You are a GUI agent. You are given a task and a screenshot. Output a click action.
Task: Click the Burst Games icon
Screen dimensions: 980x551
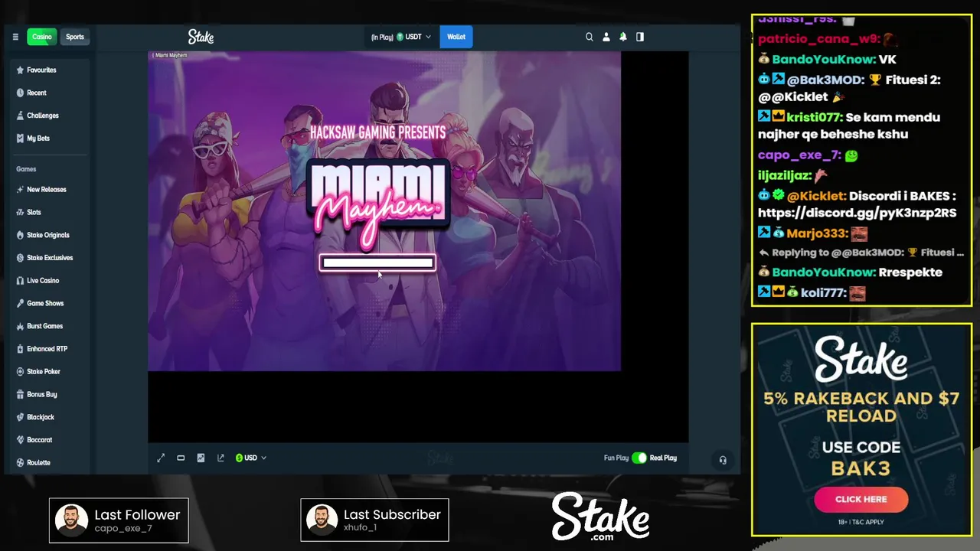coord(20,326)
